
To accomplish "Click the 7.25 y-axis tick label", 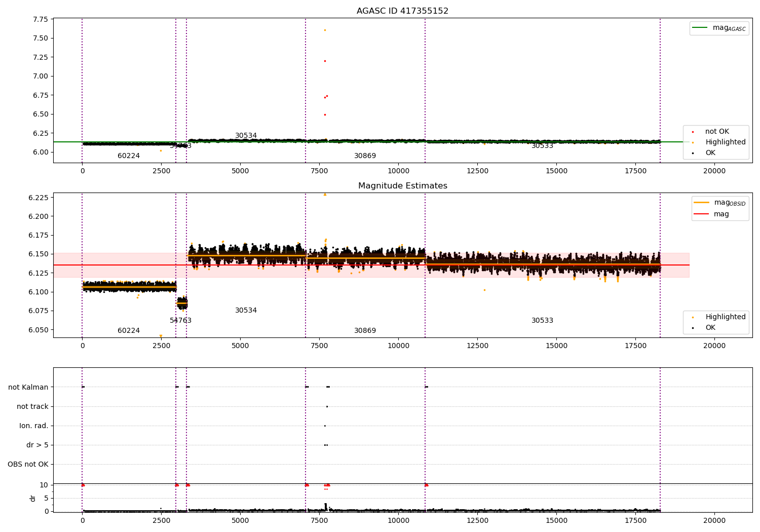I will 40,57.
